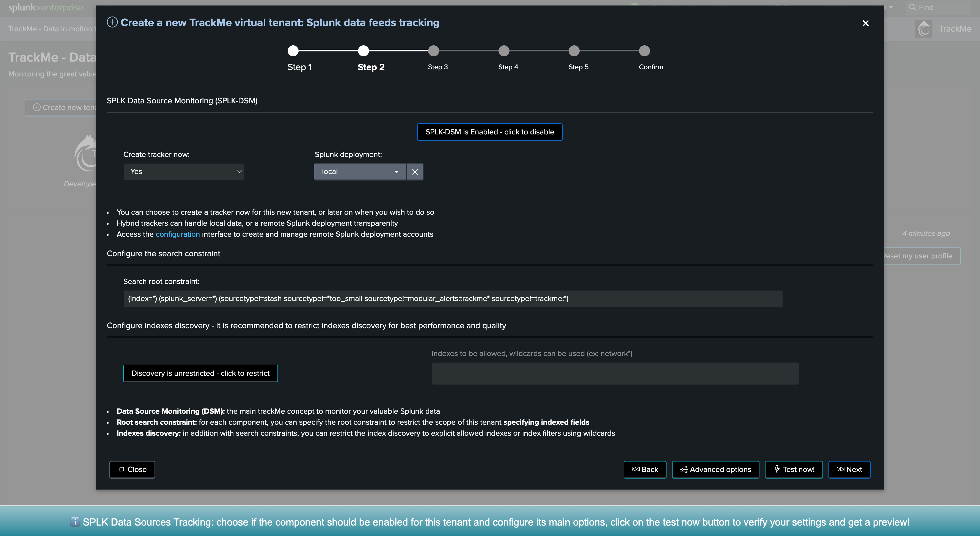Expand the Splunk deployment local dropdown
Image resolution: width=980 pixels, height=536 pixels.
[x=360, y=172]
